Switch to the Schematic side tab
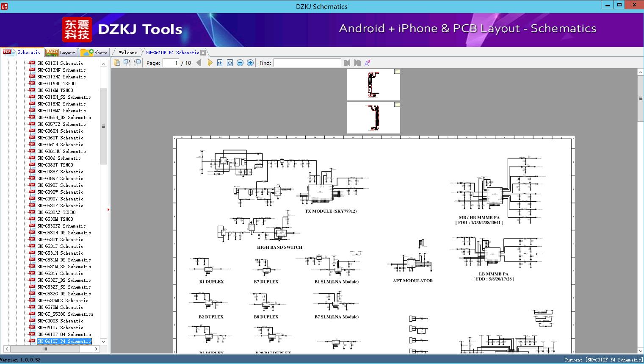Image resolution: width=644 pixels, height=364 pixels. [22, 52]
